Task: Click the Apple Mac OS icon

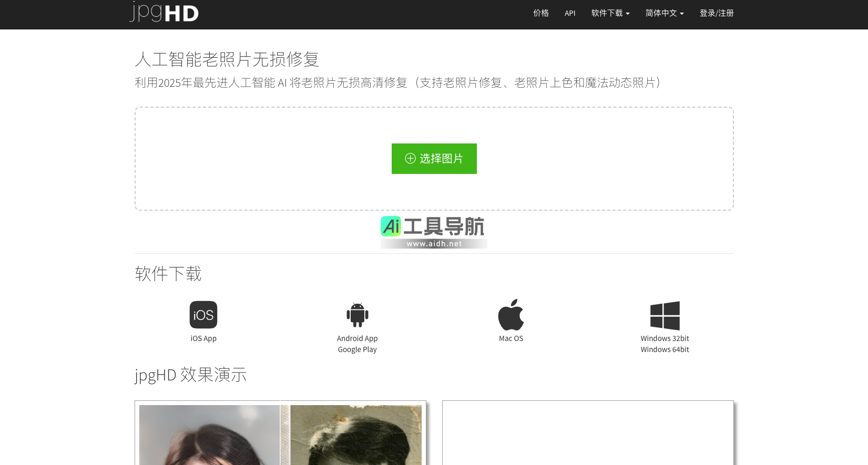Action: pyautogui.click(x=511, y=315)
